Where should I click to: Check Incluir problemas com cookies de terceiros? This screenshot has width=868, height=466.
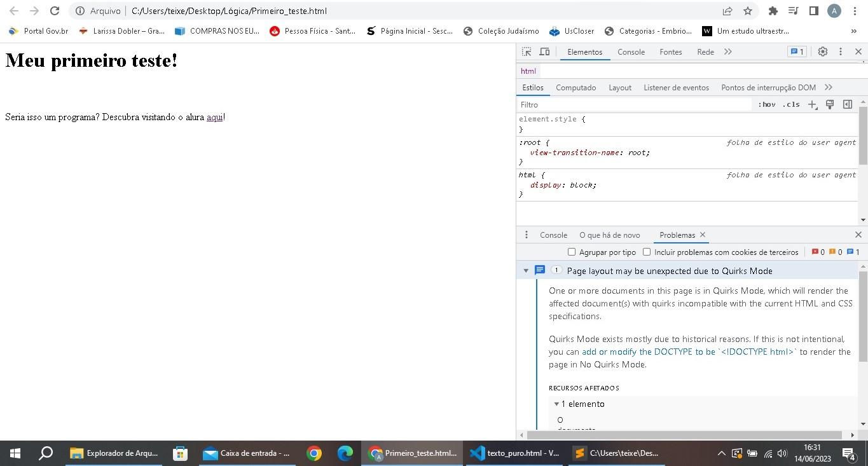point(647,252)
